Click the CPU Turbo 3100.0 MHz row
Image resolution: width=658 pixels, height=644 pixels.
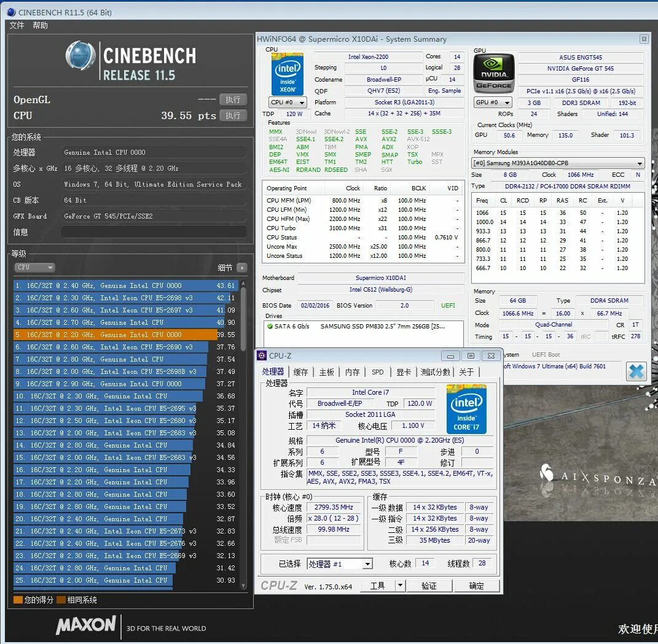(362, 228)
